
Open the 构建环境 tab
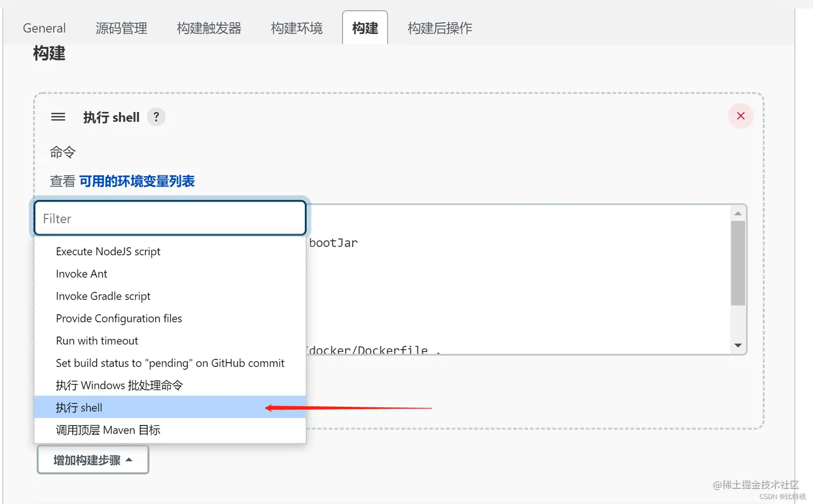[297, 28]
